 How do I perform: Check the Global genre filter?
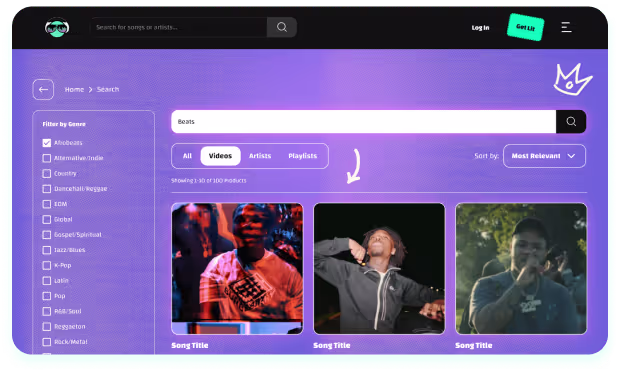(47, 220)
